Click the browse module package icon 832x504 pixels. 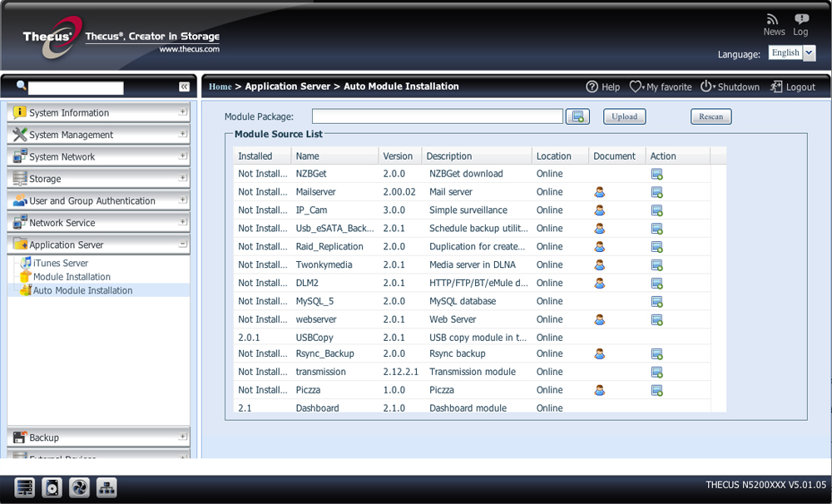[578, 116]
